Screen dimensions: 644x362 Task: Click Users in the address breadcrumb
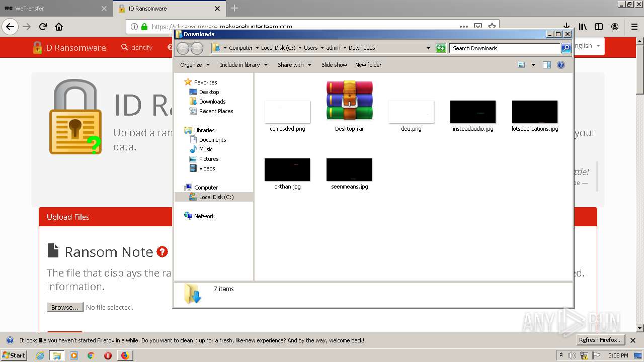click(x=310, y=48)
